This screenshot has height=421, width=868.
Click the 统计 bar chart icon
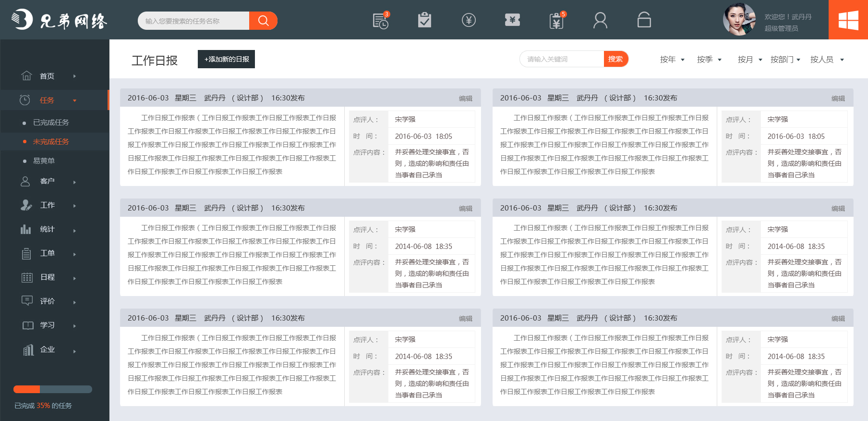[x=26, y=229]
